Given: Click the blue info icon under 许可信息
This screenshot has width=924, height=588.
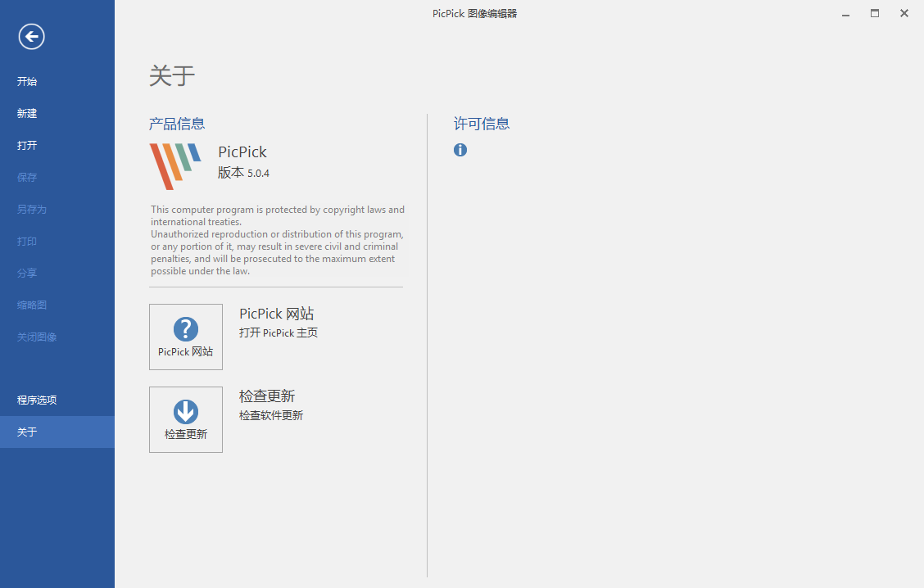Looking at the screenshot, I should 460,150.
